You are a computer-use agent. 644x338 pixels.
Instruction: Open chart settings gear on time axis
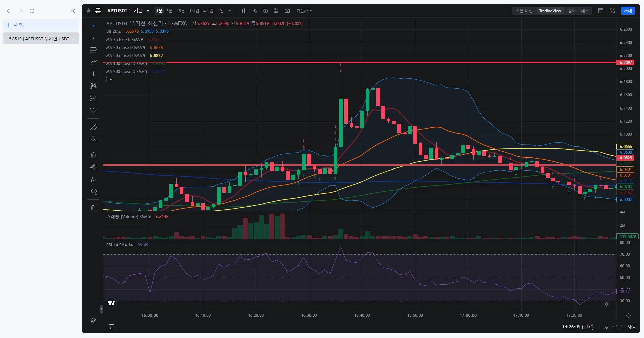pos(628,315)
